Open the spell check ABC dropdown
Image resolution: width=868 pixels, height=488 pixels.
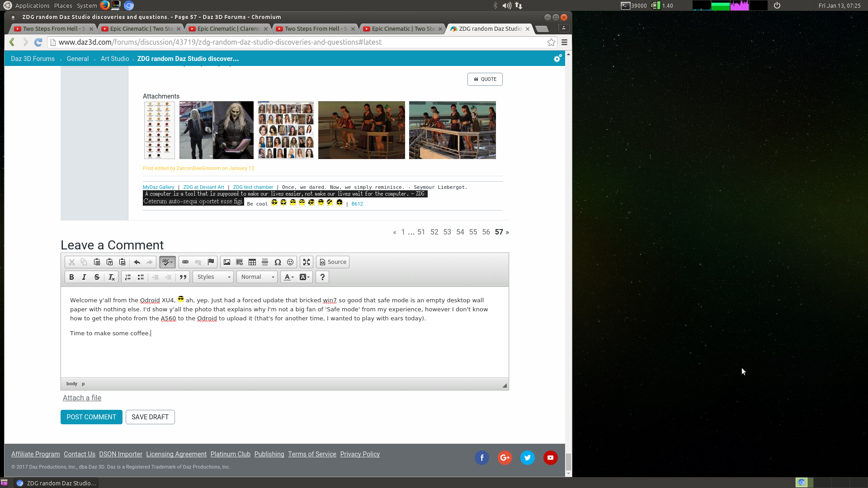tap(167, 262)
